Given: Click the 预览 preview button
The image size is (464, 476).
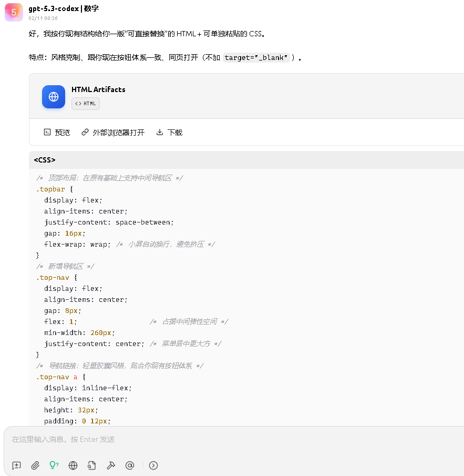Looking at the screenshot, I should click(57, 133).
